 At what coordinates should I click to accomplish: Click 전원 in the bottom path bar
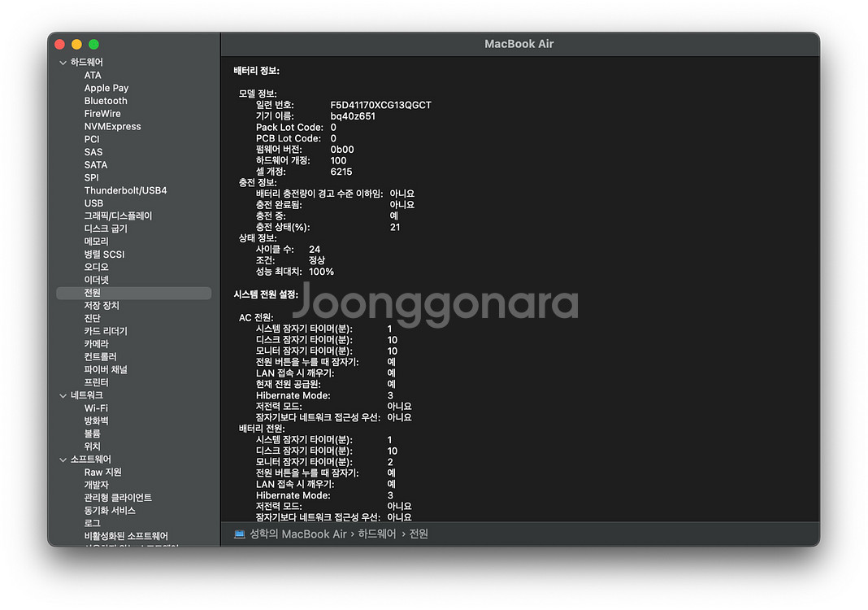pos(419,534)
